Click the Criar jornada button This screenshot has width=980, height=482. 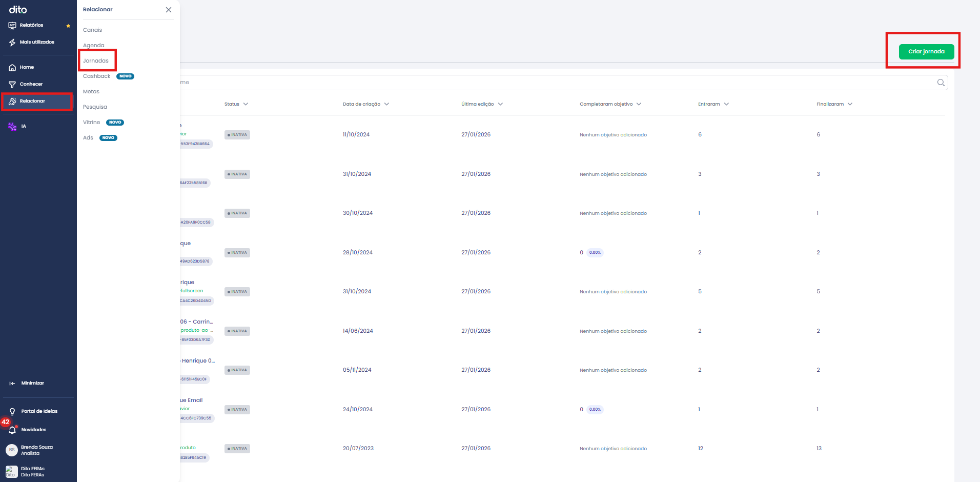tap(926, 52)
